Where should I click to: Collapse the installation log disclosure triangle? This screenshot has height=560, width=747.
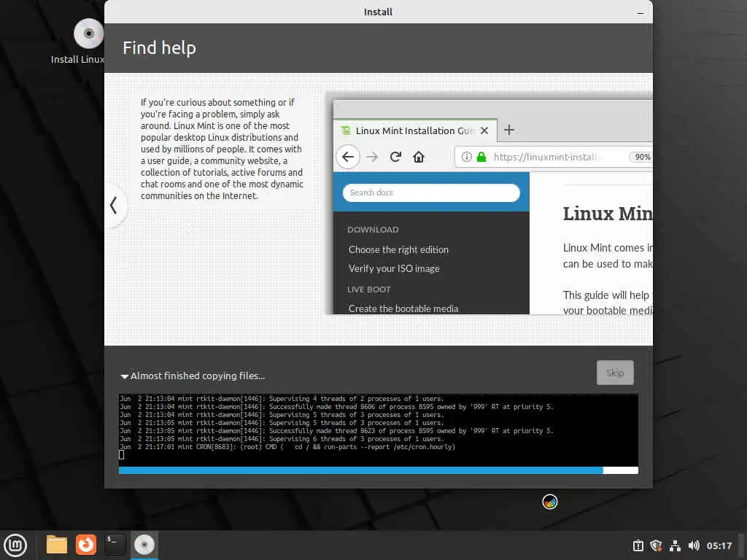click(x=124, y=376)
